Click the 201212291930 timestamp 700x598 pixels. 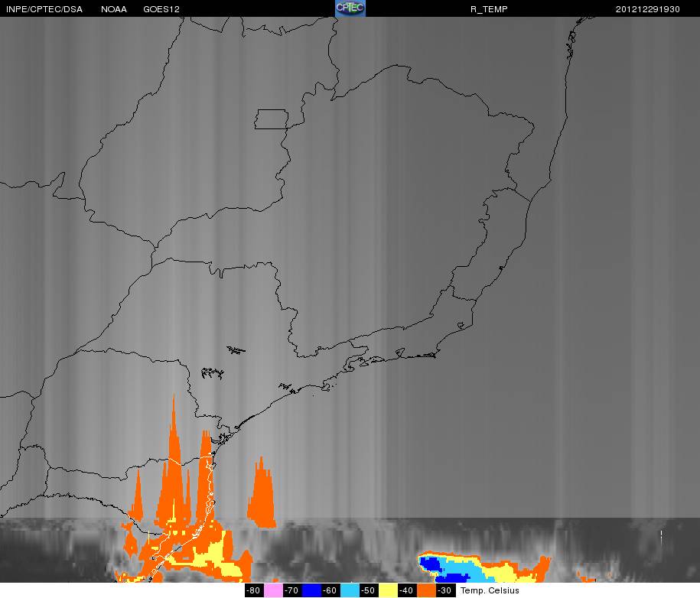pyautogui.click(x=648, y=9)
